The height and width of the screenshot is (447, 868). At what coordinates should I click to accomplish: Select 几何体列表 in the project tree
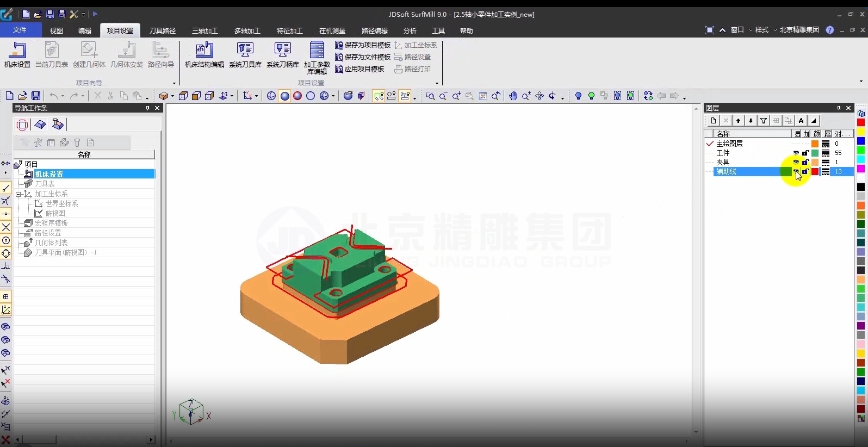(x=51, y=243)
